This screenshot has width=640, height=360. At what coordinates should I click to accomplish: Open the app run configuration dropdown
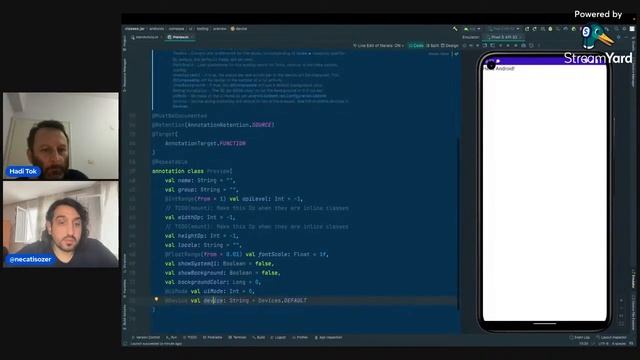click(x=472, y=29)
